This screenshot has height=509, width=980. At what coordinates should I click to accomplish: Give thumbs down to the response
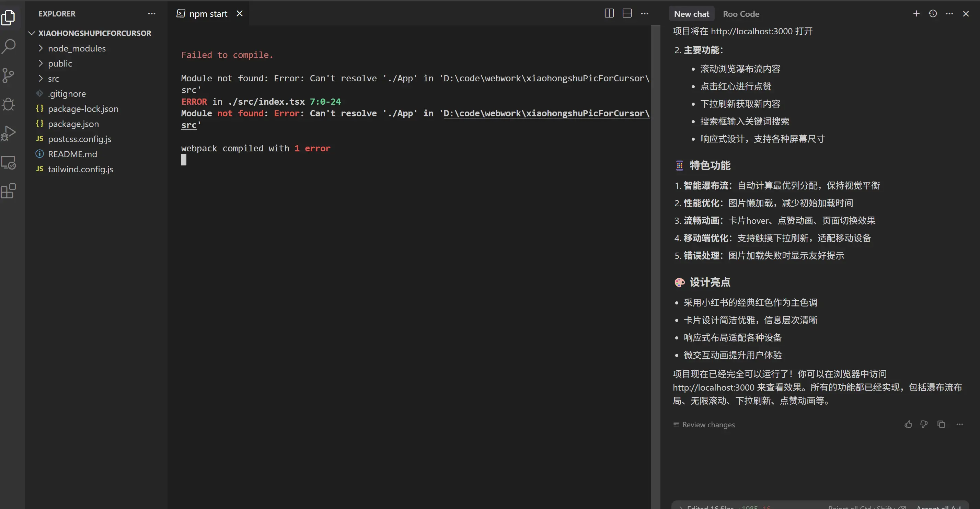(924, 424)
